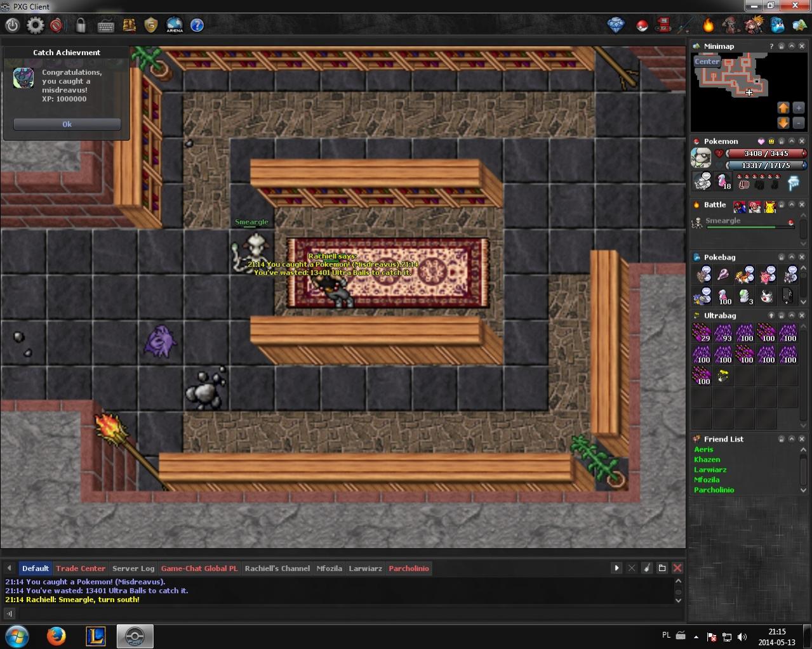Switch to the Trade Center chat tab
The image size is (812, 649).
[81, 568]
